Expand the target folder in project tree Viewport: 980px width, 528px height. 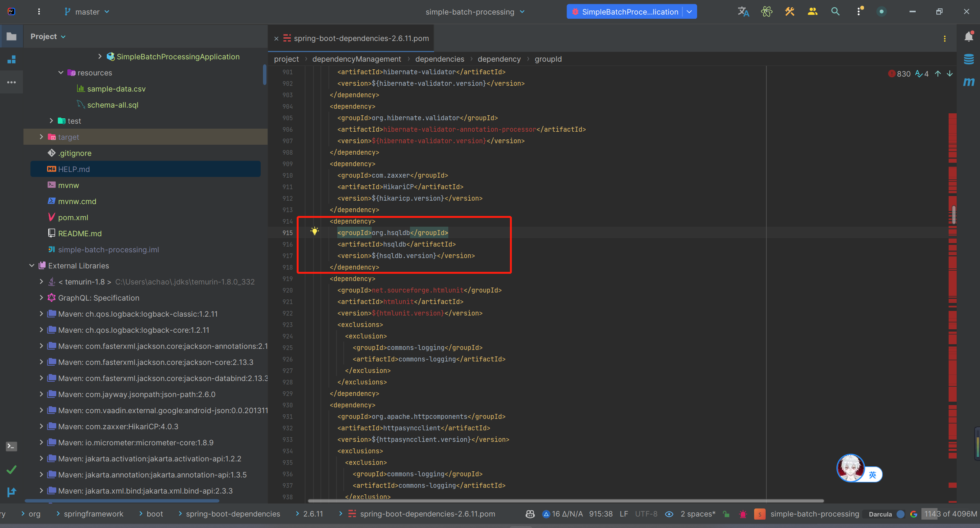[x=41, y=137]
